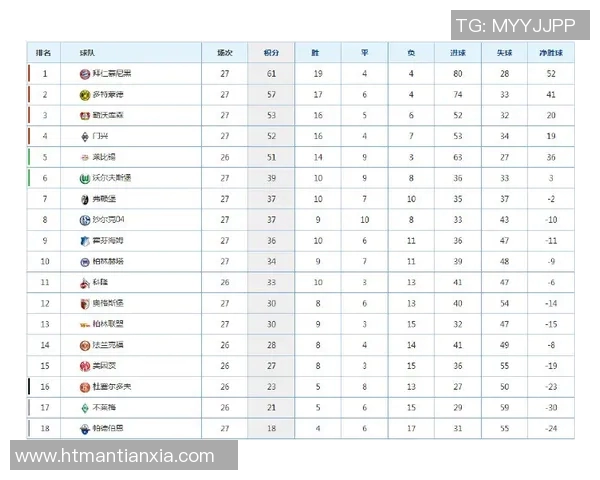Click the Bayern Munich club logo
The image size is (600, 480).
pyautogui.click(x=85, y=74)
